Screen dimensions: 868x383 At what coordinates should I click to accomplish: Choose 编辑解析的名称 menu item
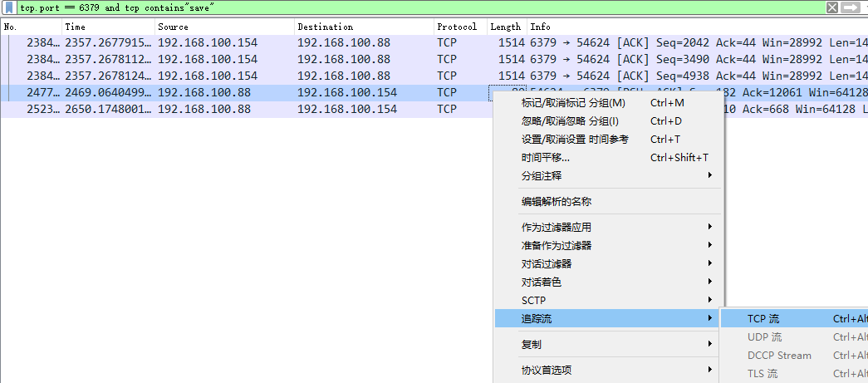pyautogui.click(x=557, y=202)
